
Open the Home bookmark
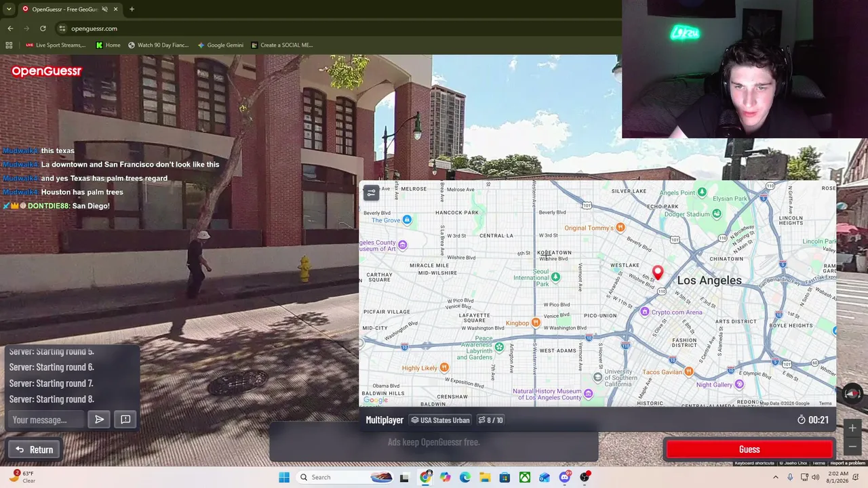click(x=108, y=45)
